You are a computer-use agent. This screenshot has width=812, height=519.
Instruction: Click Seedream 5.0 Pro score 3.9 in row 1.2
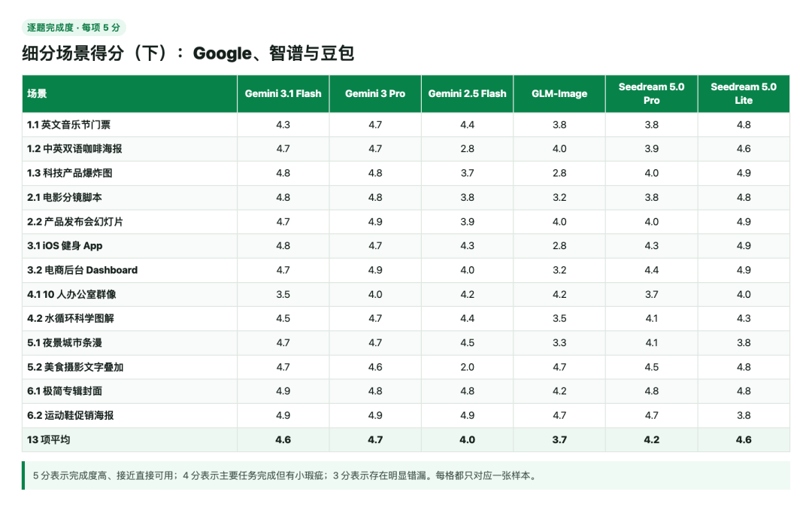coord(651,149)
